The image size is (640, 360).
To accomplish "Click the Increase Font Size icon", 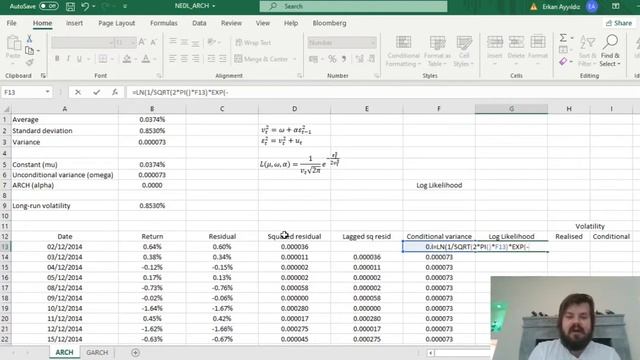I will [142, 42].
